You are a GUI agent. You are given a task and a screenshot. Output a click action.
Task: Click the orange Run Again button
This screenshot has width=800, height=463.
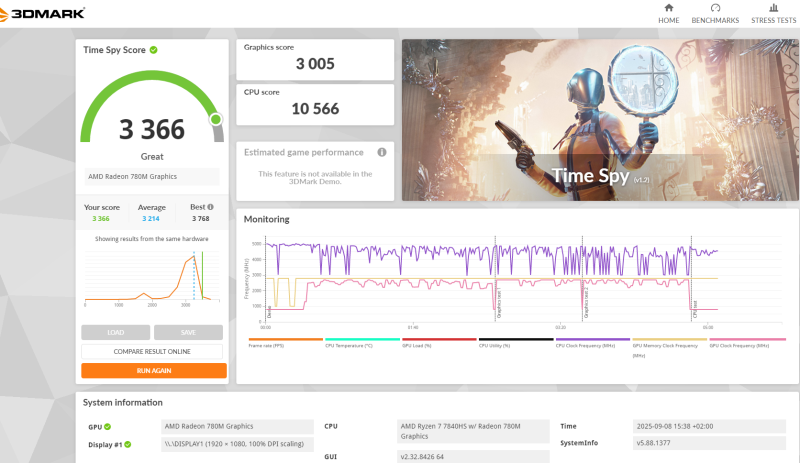[x=154, y=371]
